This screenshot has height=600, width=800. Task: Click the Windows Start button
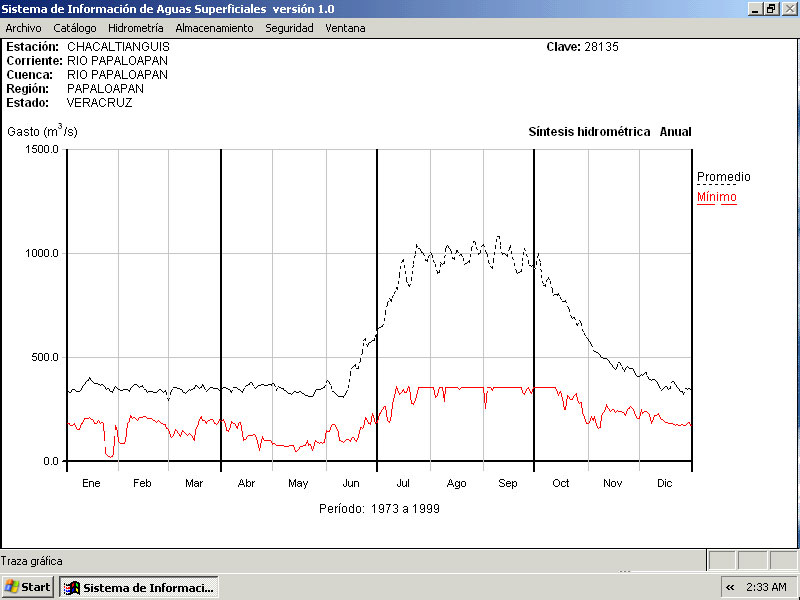(28, 587)
